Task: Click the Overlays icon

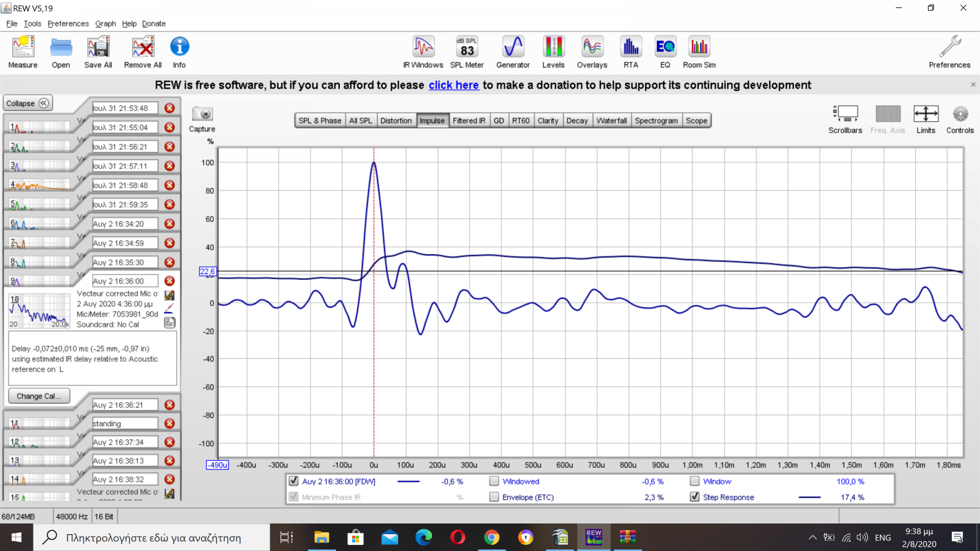Action: click(x=592, y=52)
